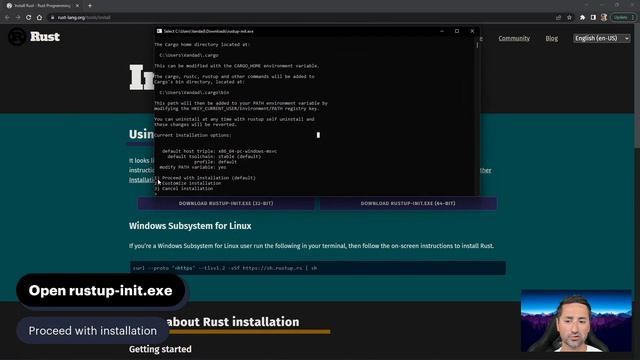Viewport: 640px width, 360px height.
Task: Click the browser Update button
Action: (x=623, y=18)
